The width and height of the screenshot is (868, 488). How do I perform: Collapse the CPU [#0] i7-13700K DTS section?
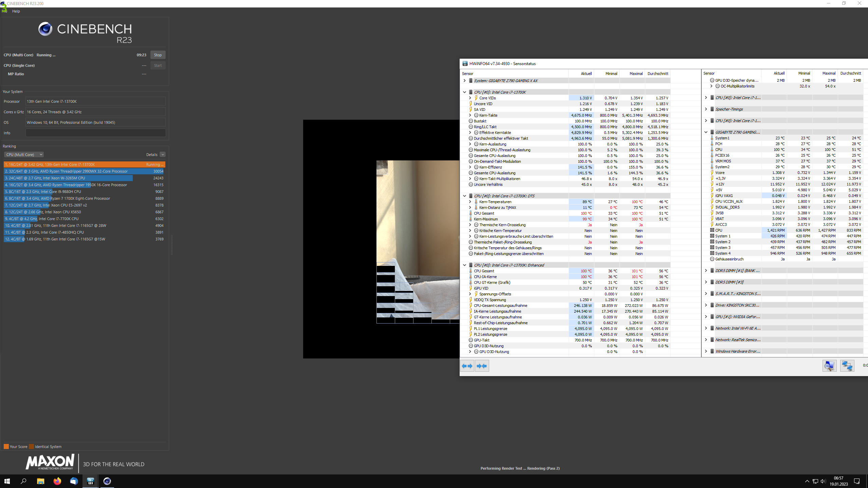coord(464,196)
